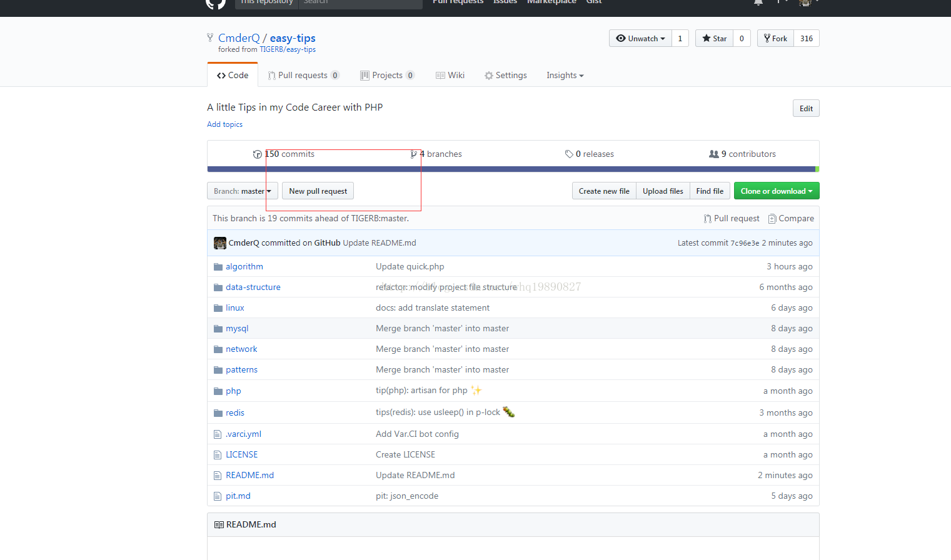
Task: Click the fork count 316
Action: click(807, 39)
